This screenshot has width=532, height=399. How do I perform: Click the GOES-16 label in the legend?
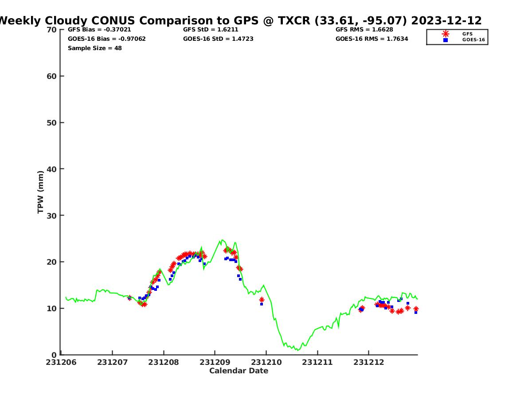(473, 40)
